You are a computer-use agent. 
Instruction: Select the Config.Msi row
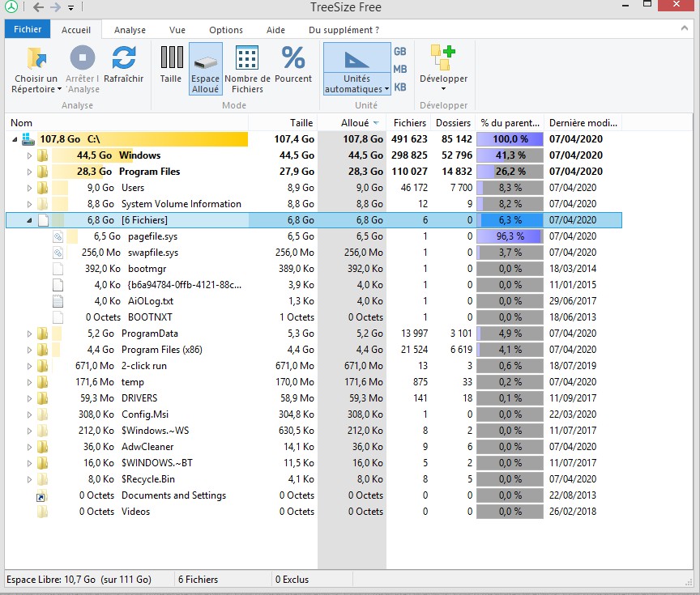point(314,414)
